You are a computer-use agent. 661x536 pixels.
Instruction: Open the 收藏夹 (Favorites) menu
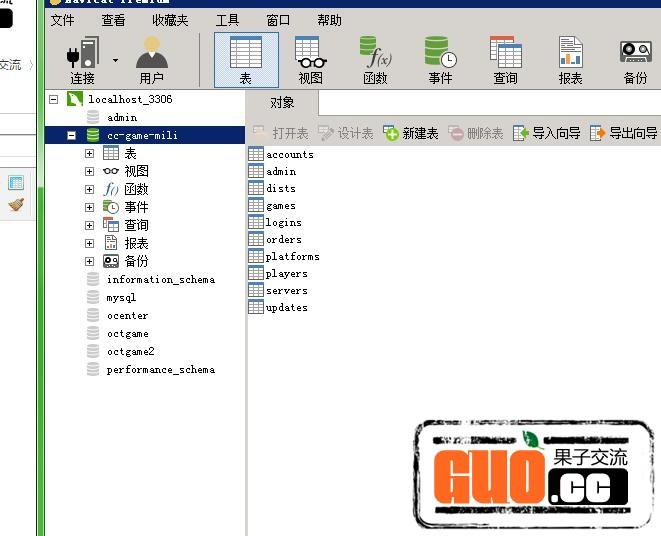pyautogui.click(x=170, y=20)
